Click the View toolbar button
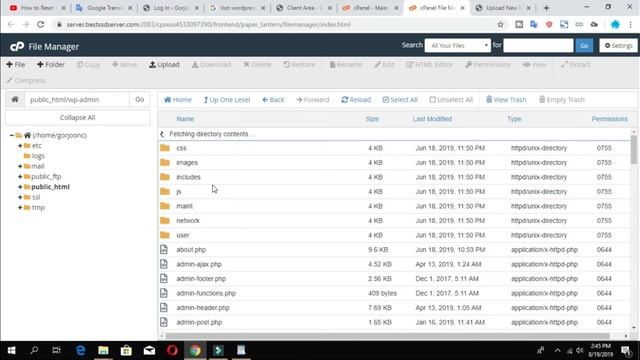 coord(534,64)
